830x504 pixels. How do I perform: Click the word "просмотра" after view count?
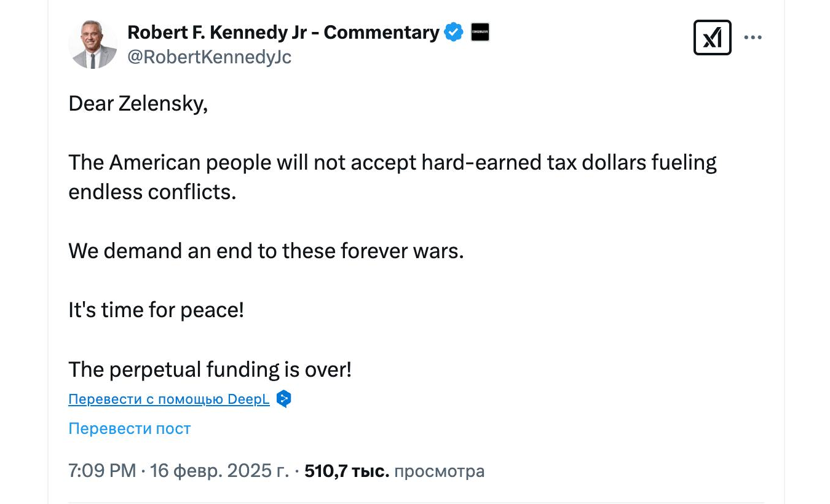point(439,471)
